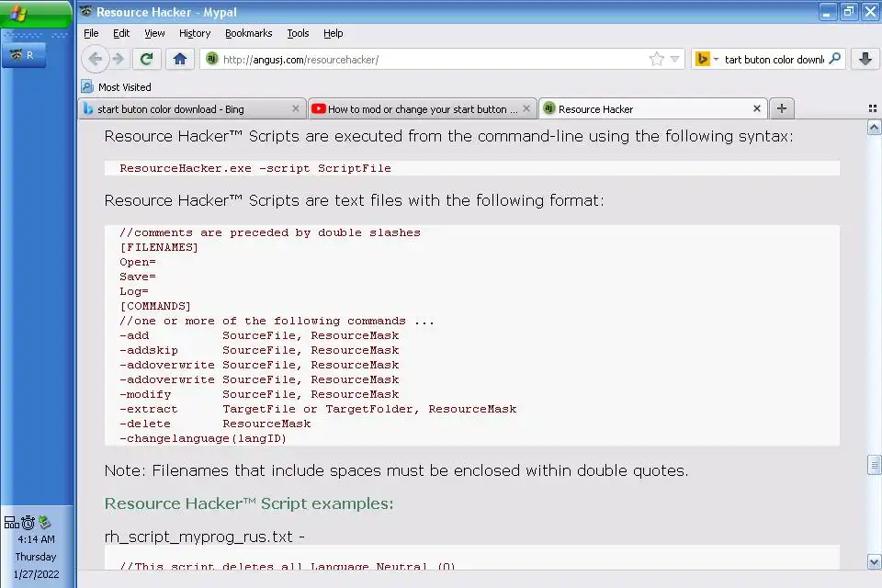Click the '-extract' command line

tap(318, 409)
